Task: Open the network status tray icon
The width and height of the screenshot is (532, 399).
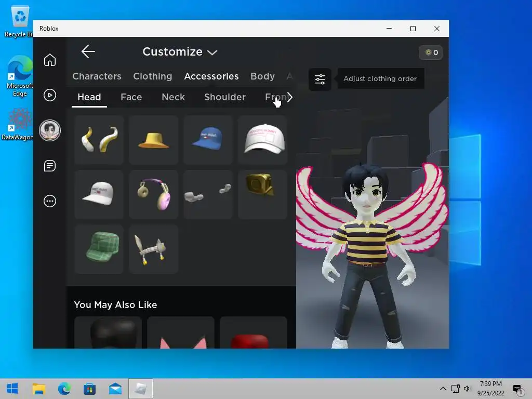Action: coord(455,389)
